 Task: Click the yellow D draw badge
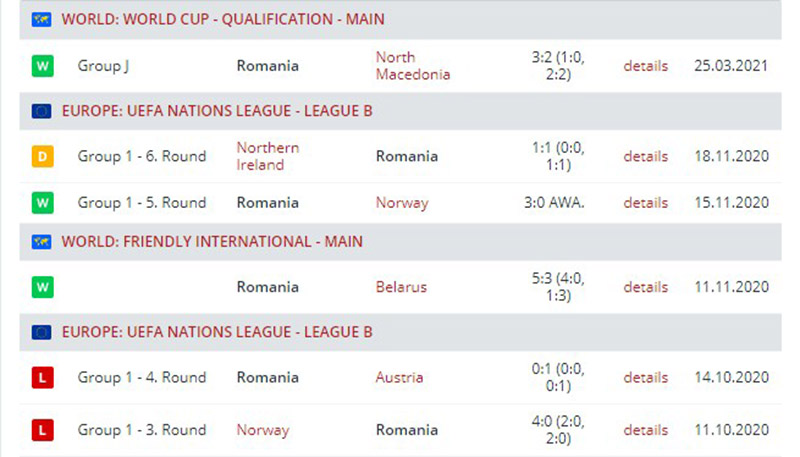[42, 156]
